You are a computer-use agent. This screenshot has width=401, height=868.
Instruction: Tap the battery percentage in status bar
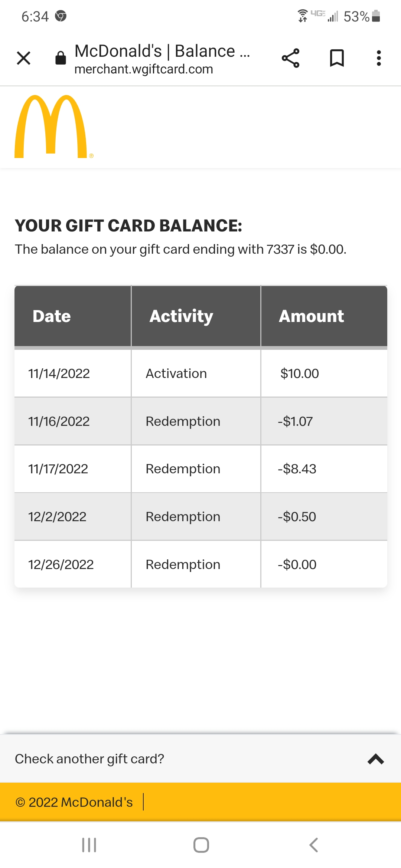coord(356,17)
